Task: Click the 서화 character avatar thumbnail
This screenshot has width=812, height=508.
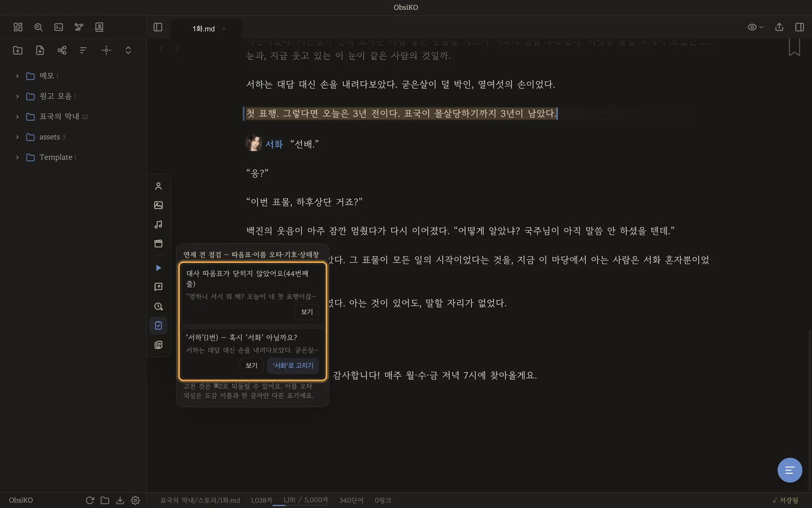Action: [x=254, y=143]
